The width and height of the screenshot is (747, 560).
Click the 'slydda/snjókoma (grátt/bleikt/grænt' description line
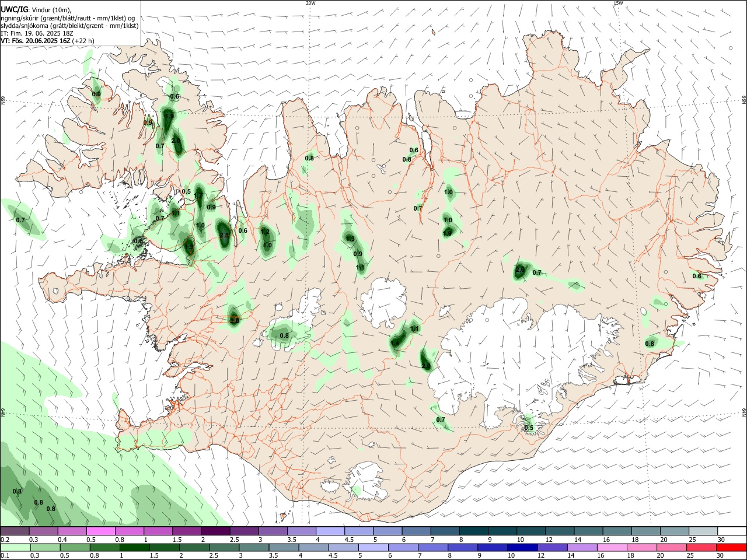tap(69, 26)
